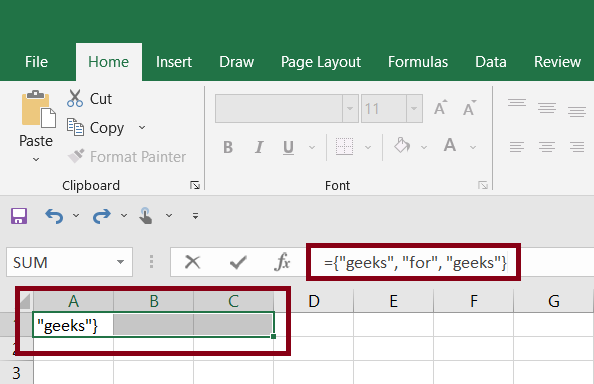This screenshot has width=594, height=384.
Task: Click the Cut scissors icon
Action: (75, 98)
